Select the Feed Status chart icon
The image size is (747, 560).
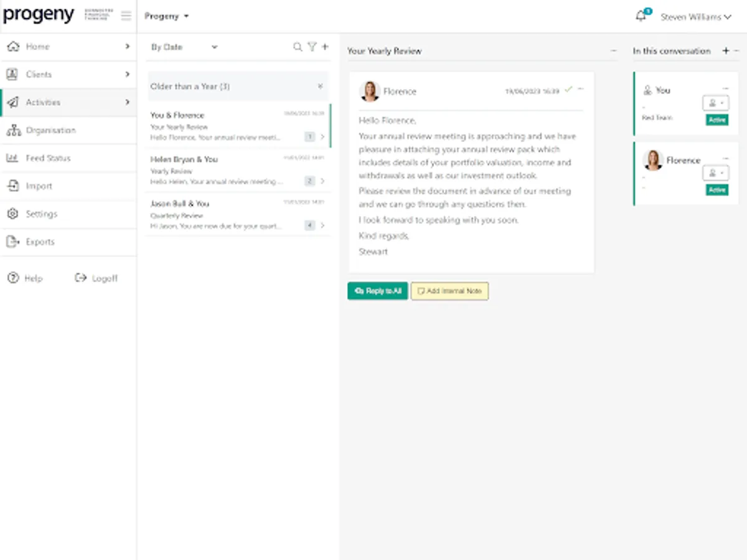click(14, 158)
